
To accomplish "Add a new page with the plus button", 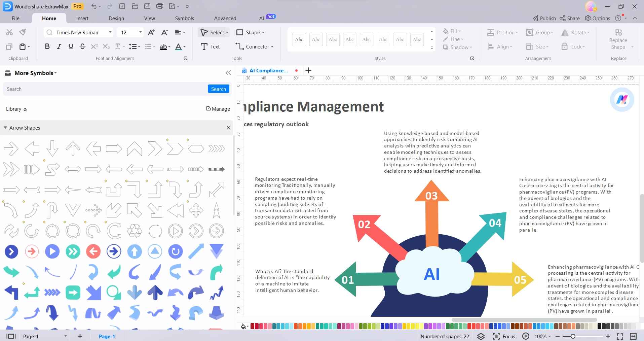I will point(80,336).
